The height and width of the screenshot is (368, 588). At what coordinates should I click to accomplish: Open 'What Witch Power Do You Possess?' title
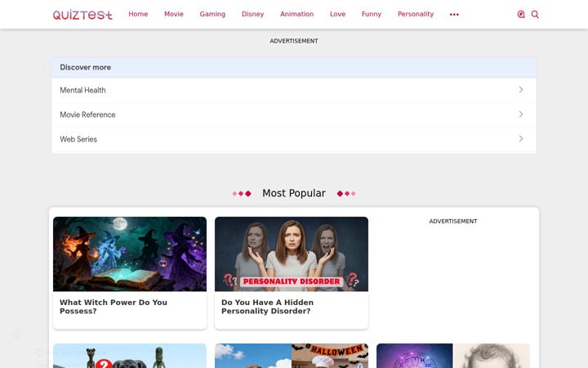(114, 307)
